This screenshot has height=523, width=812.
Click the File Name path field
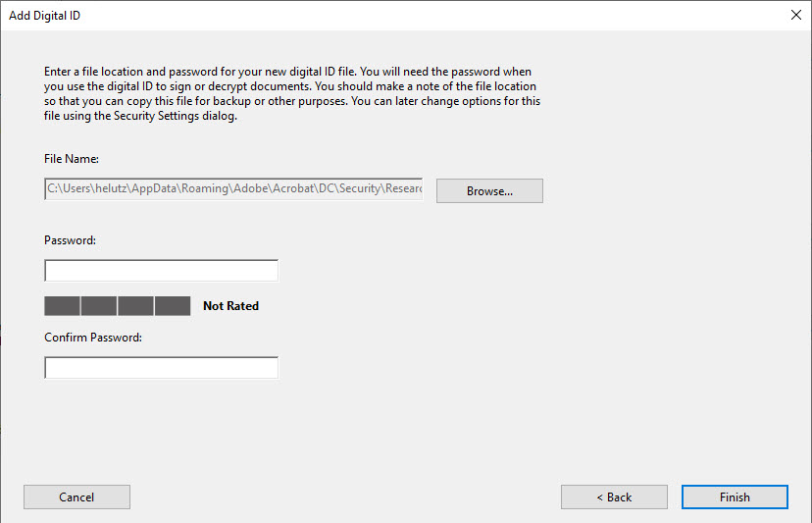233,188
